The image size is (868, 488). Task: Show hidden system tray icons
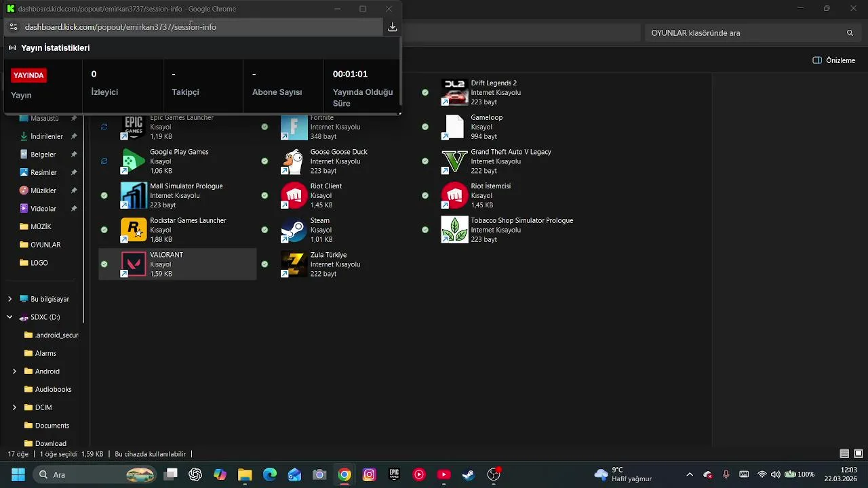pyautogui.click(x=690, y=474)
